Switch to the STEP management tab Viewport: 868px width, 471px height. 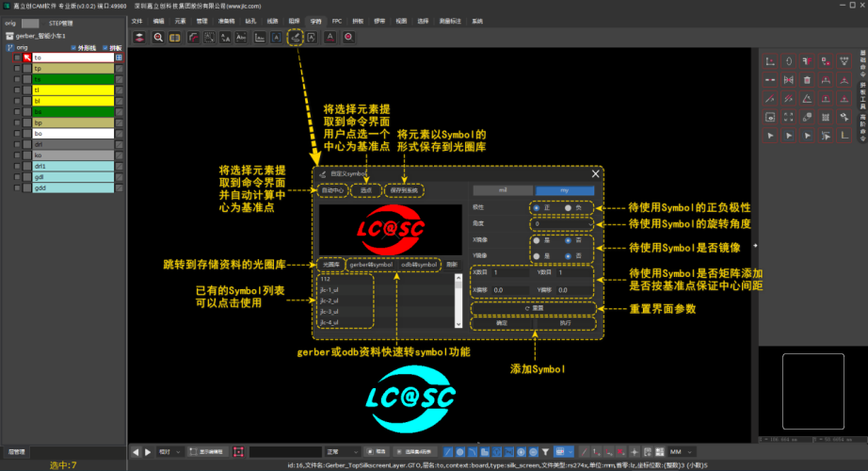coord(60,24)
